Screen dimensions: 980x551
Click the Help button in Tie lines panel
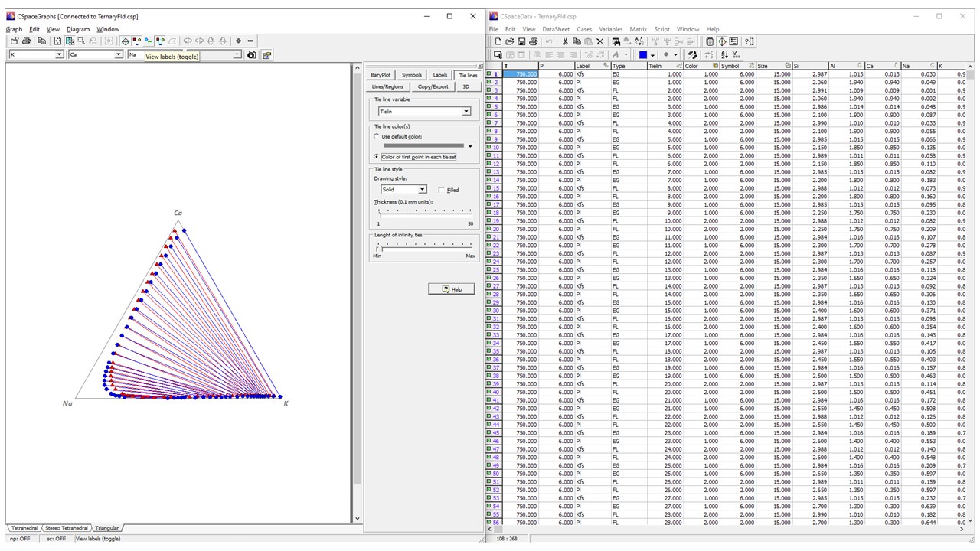point(451,289)
